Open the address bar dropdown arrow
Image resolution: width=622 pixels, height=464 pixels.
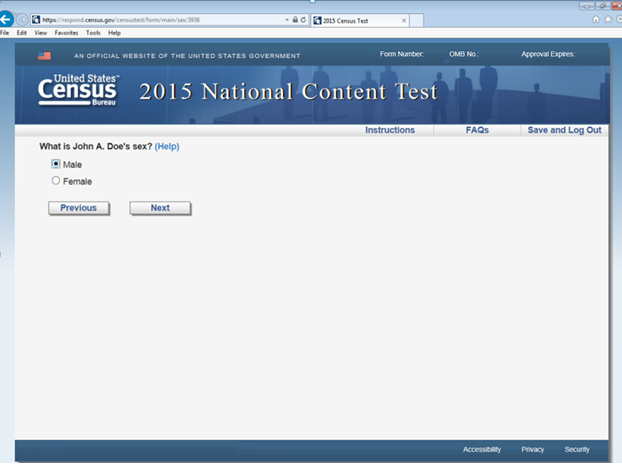tap(287, 19)
